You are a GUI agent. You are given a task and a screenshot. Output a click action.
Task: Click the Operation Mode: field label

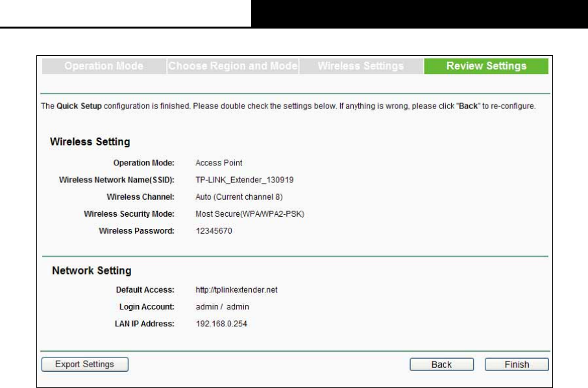click(143, 163)
